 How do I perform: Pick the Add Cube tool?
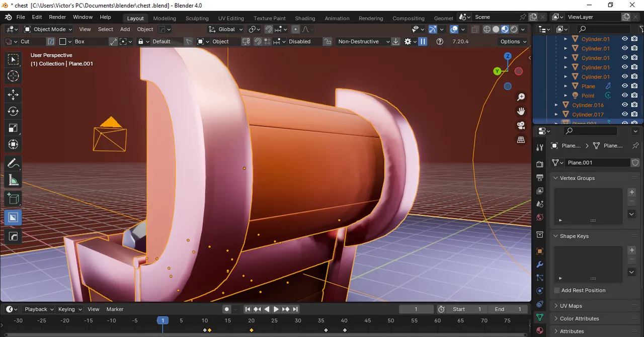(13, 199)
